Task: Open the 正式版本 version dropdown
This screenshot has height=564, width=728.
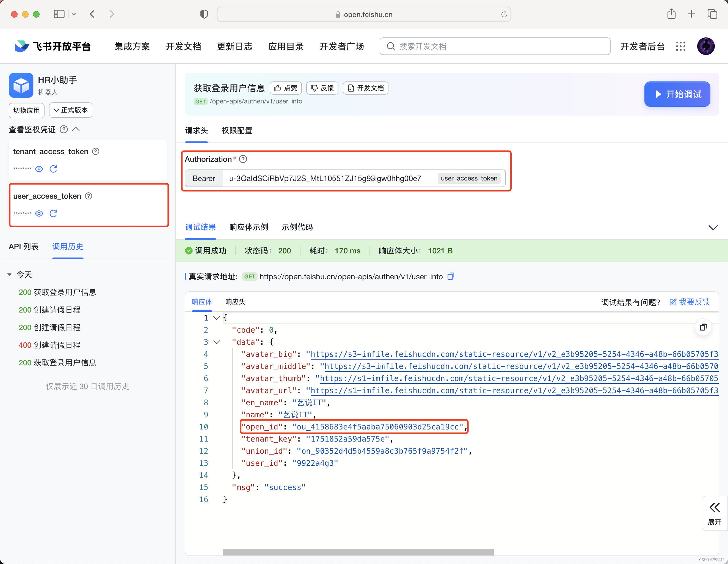Action: (71, 110)
